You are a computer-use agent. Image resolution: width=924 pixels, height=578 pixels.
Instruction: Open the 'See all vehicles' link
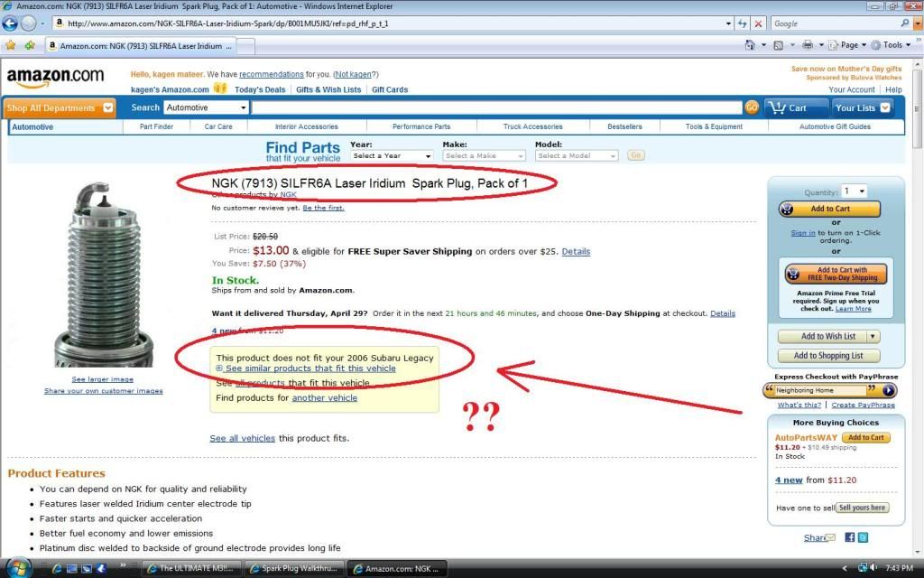[x=242, y=438]
